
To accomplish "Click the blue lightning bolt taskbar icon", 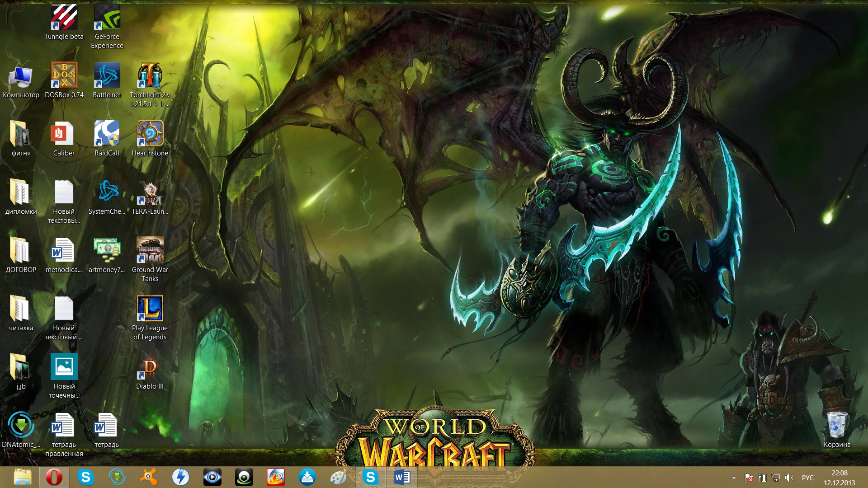I will point(180,477).
